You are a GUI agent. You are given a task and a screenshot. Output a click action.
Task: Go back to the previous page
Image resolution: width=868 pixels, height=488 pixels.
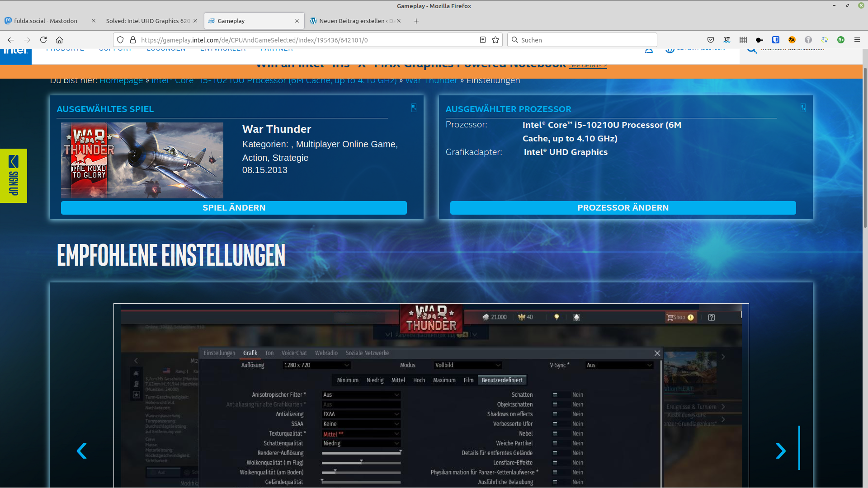pyautogui.click(x=11, y=40)
